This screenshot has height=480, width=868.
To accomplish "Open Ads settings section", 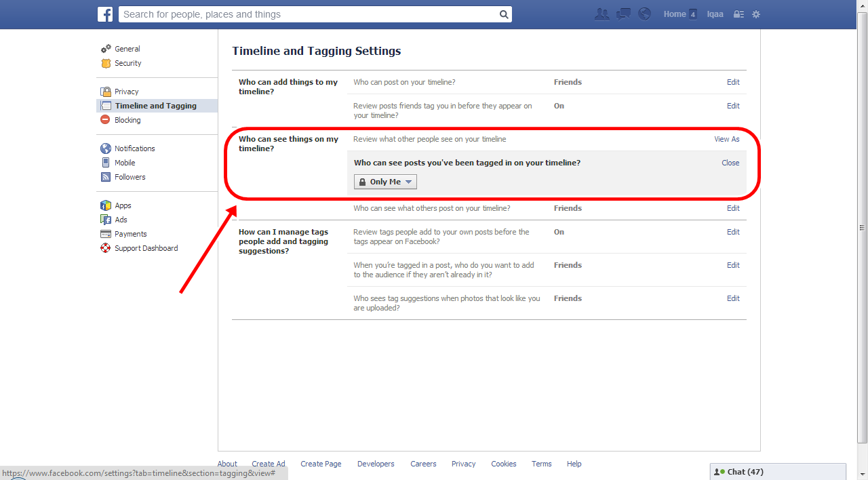I will (x=121, y=220).
